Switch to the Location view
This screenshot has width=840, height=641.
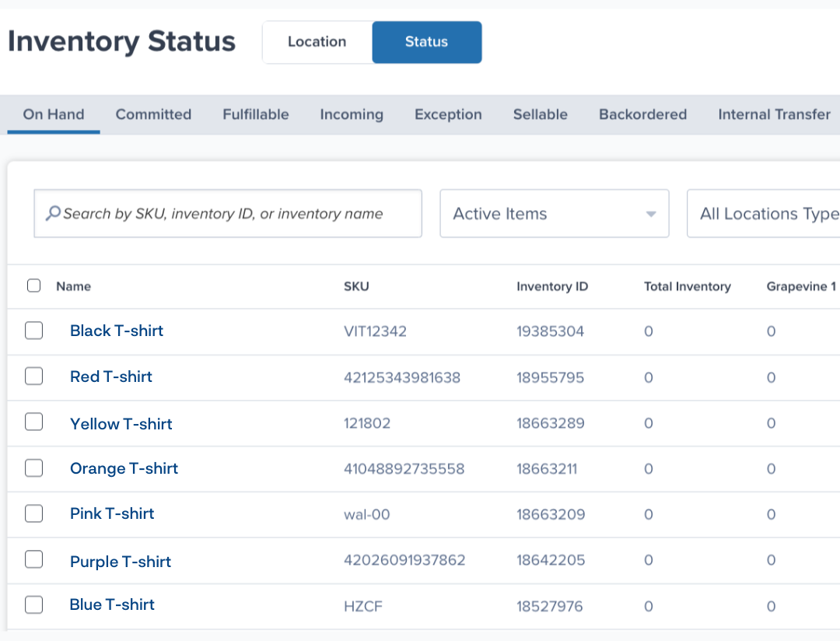tap(317, 42)
